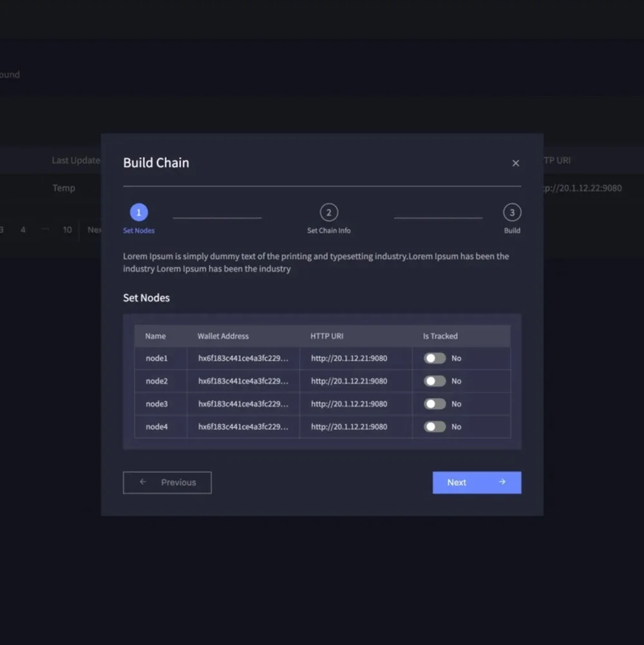The height and width of the screenshot is (645, 644).
Task: Click the left arrow icon in Previous
Action: click(143, 482)
